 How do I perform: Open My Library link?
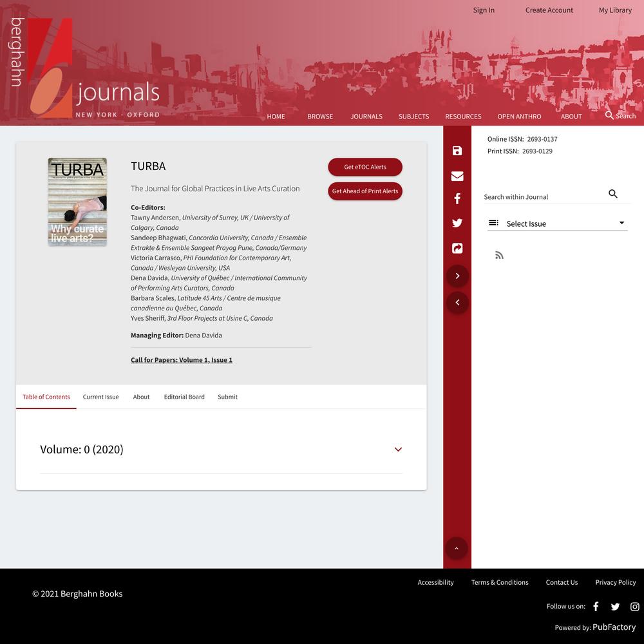(x=615, y=10)
